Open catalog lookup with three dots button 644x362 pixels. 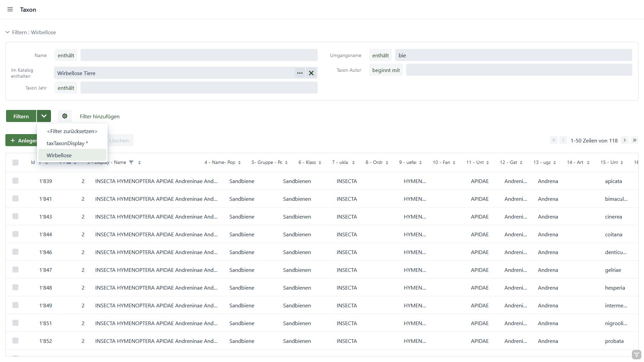click(300, 73)
